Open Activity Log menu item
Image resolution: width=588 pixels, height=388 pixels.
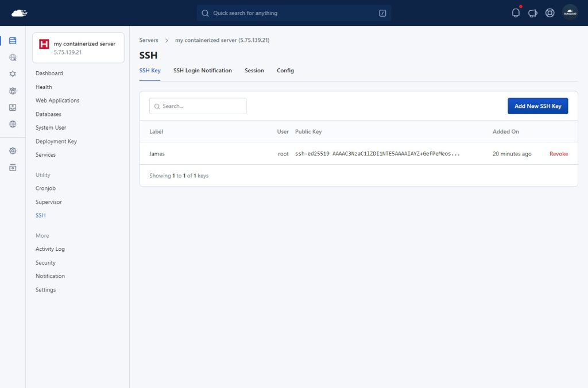pyautogui.click(x=50, y=249)
